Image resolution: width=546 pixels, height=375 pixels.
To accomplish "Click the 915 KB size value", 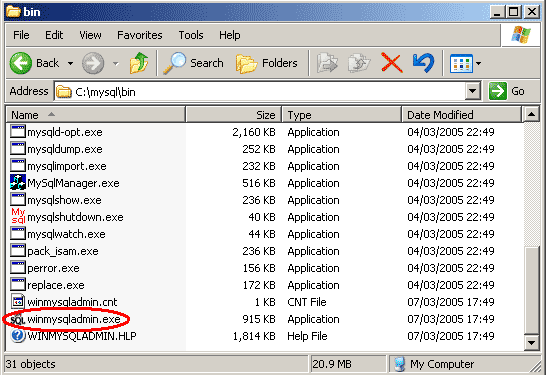I will (259, 319).
